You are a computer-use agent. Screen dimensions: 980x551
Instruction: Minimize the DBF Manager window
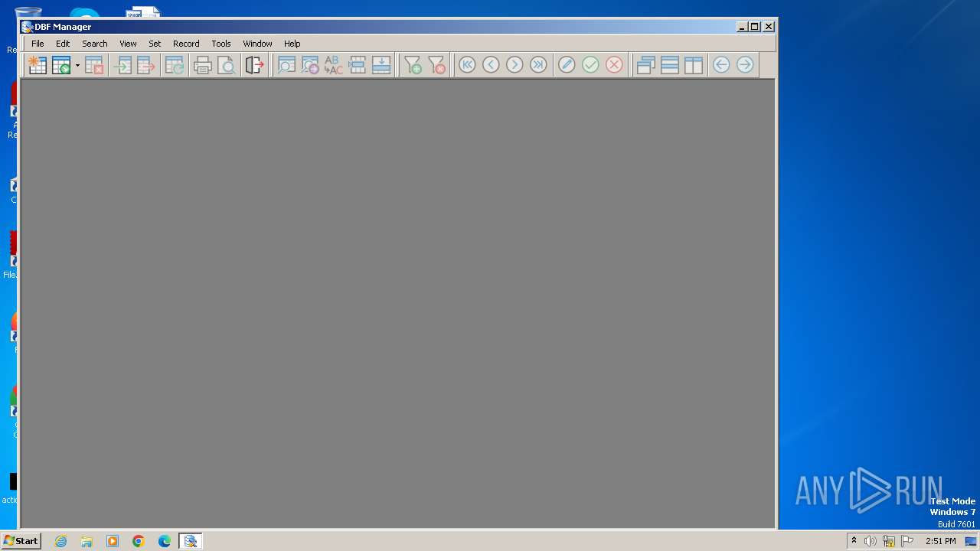(x=742, y=27)
